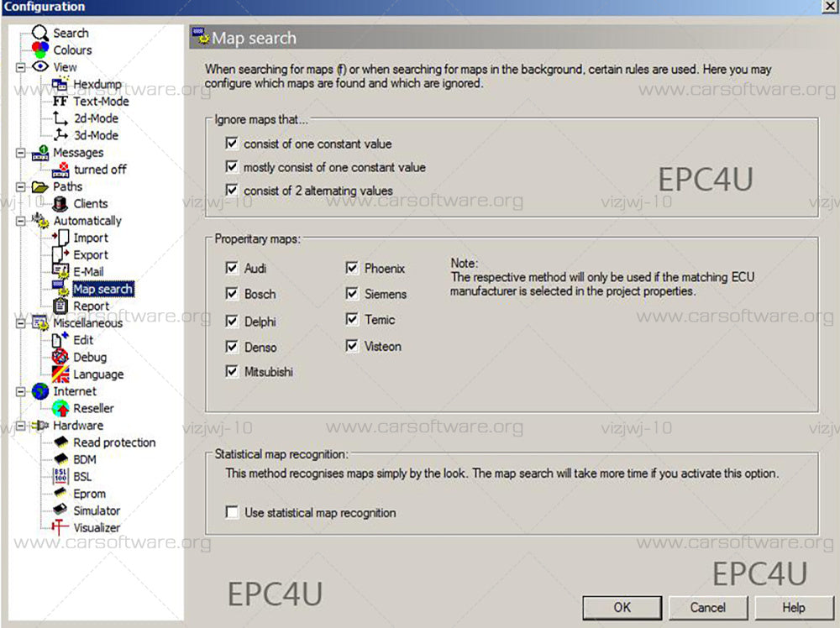Click the Import document icon
Screen dimensions: 840x628
tap(60, 238)
